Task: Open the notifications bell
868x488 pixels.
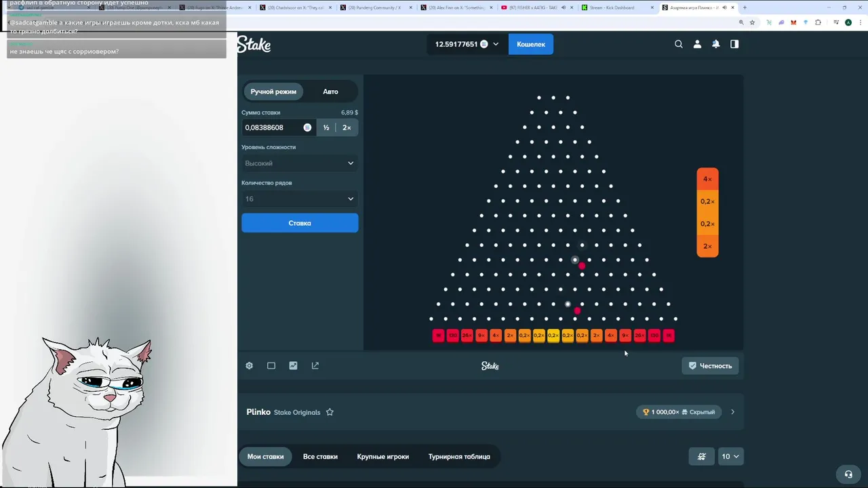Action: click(715, 44)
